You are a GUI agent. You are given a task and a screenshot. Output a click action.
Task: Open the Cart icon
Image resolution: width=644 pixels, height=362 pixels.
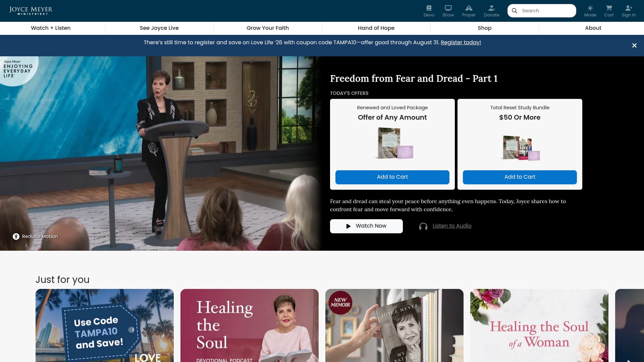(x=609, y=11)
